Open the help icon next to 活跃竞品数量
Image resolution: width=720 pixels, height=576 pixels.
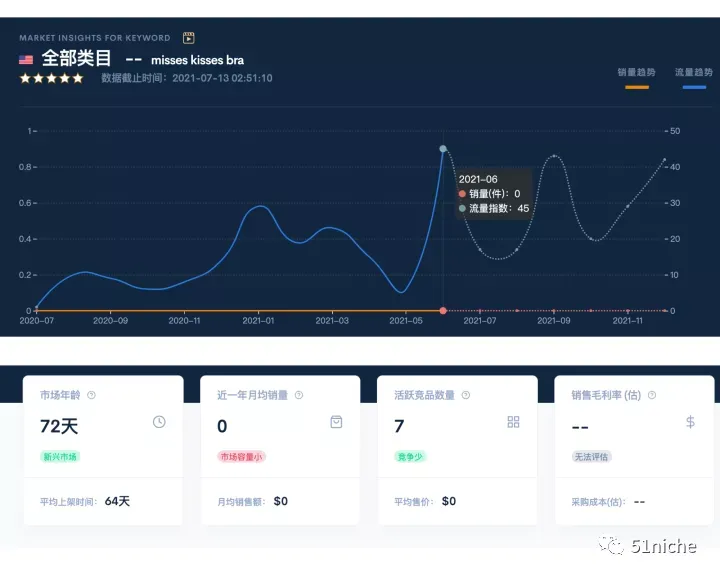pos(466,395)
